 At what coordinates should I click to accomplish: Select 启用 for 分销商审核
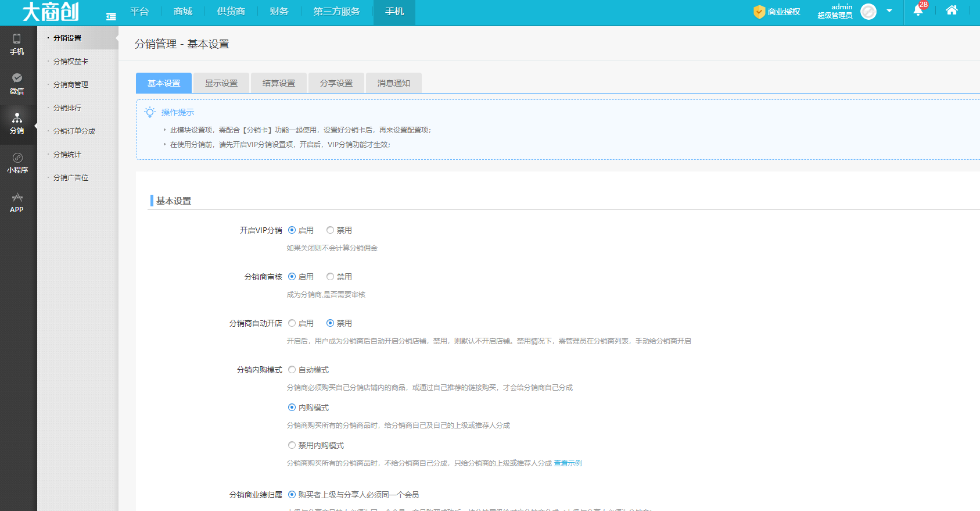click(292, 277)
